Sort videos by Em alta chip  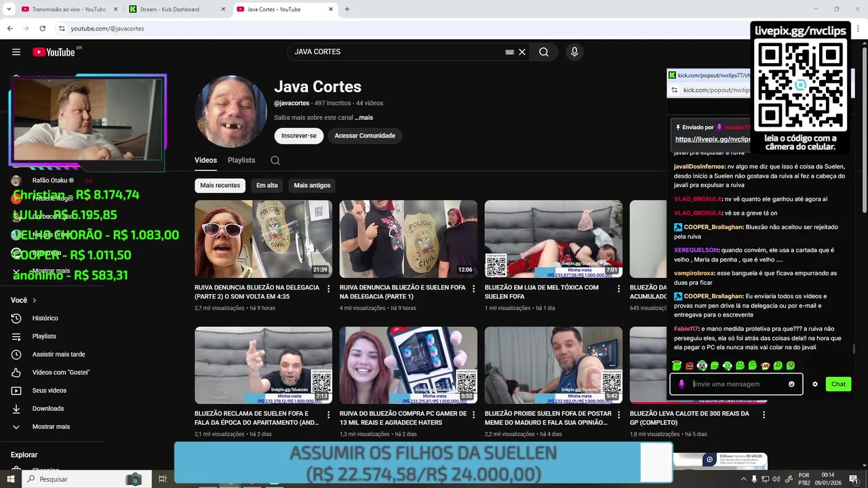click(267, 185)
